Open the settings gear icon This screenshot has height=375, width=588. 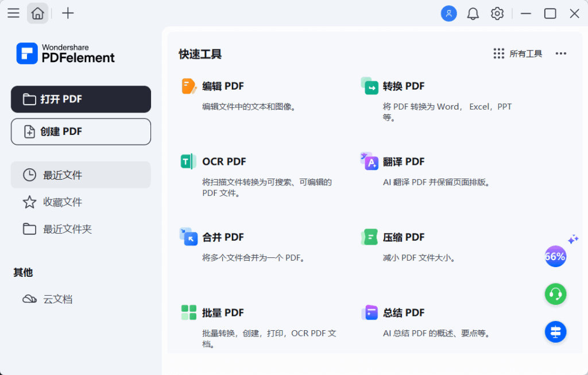pyautogui.click(x=497, y=13)
